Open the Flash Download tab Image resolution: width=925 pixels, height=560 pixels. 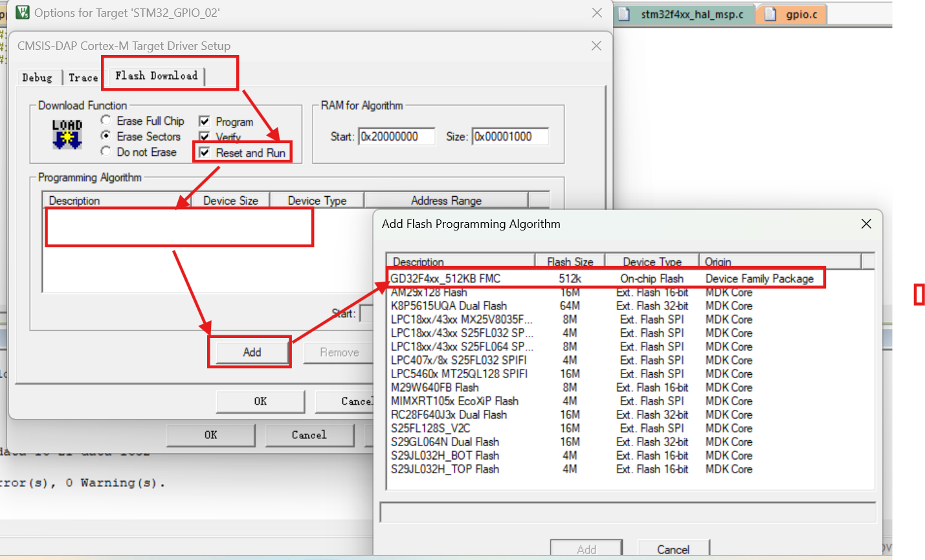tap(157, 76)
